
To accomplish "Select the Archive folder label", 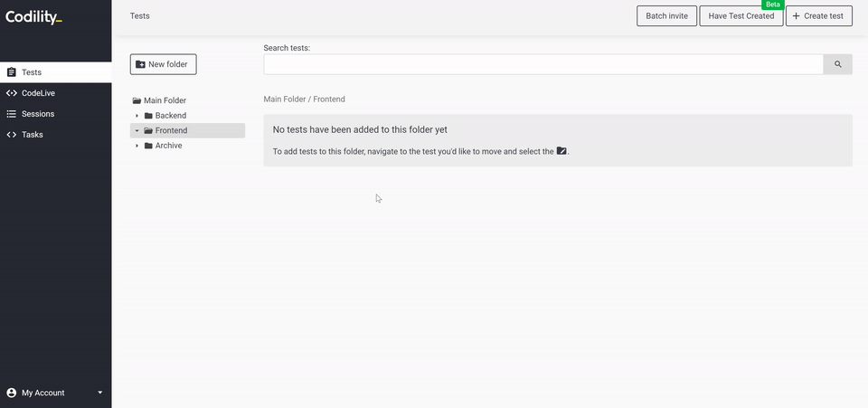I will [x=168, y=146].
